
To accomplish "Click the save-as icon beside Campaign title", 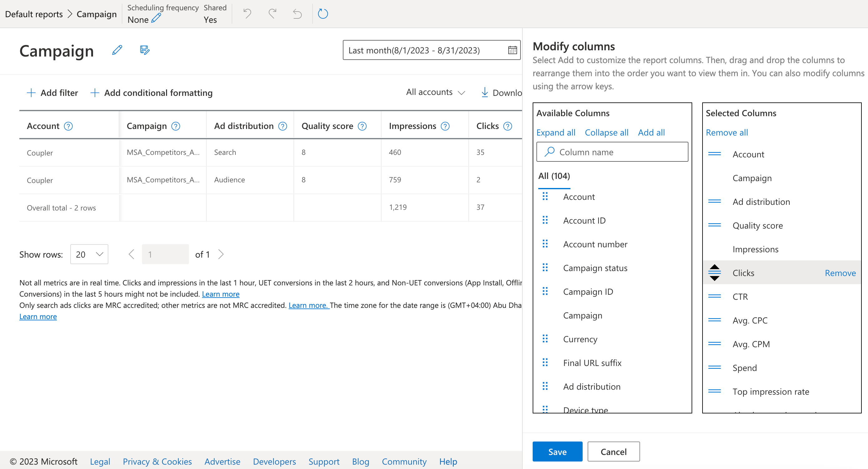I will point(145,50).
